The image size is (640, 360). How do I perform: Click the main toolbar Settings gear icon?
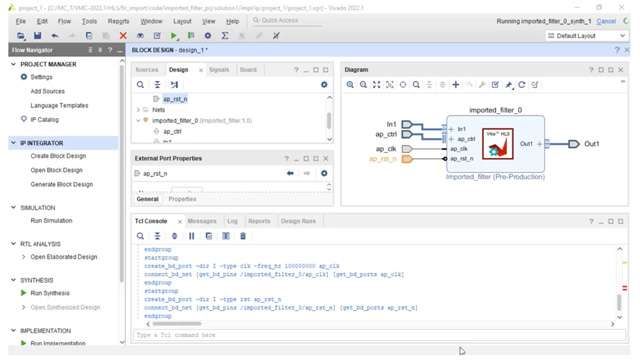(x=208, y=36)
